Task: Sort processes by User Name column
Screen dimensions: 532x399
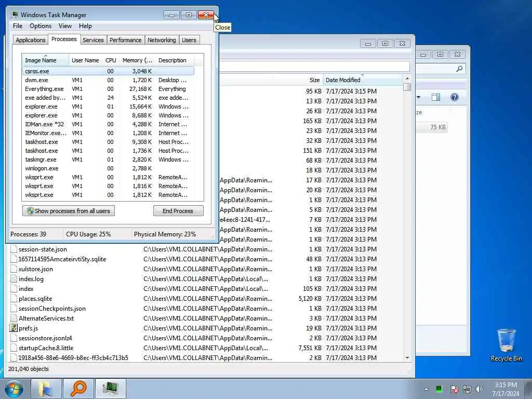Action: (86, 60)
